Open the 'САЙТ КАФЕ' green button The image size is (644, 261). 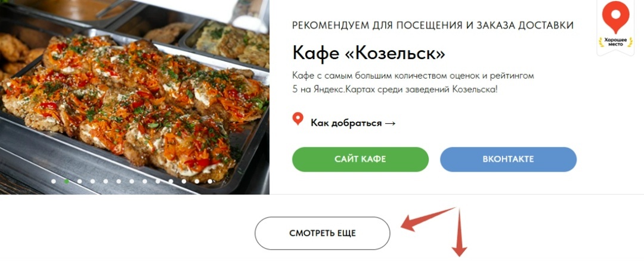(360, 159)
